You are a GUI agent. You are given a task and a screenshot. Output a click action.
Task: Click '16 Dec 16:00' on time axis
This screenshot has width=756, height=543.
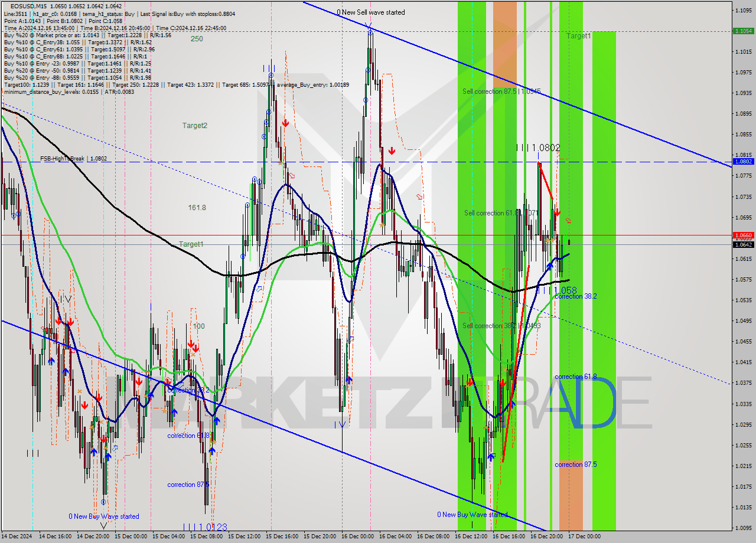pos(509,537)
